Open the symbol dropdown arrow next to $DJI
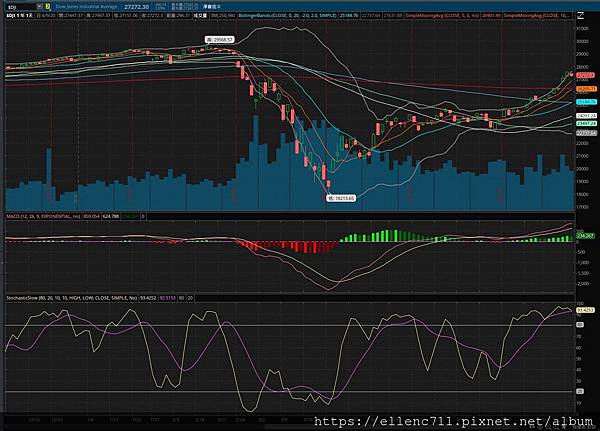 click(x=40, y=7)
